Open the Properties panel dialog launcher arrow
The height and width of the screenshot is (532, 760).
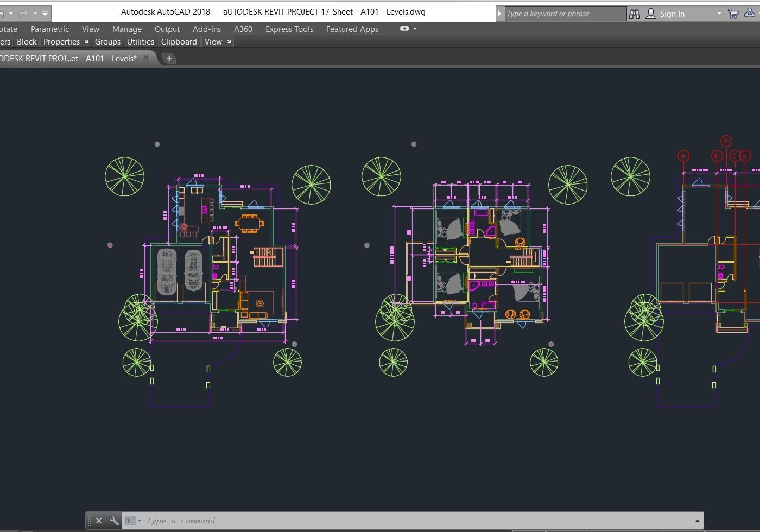(86, 41)
